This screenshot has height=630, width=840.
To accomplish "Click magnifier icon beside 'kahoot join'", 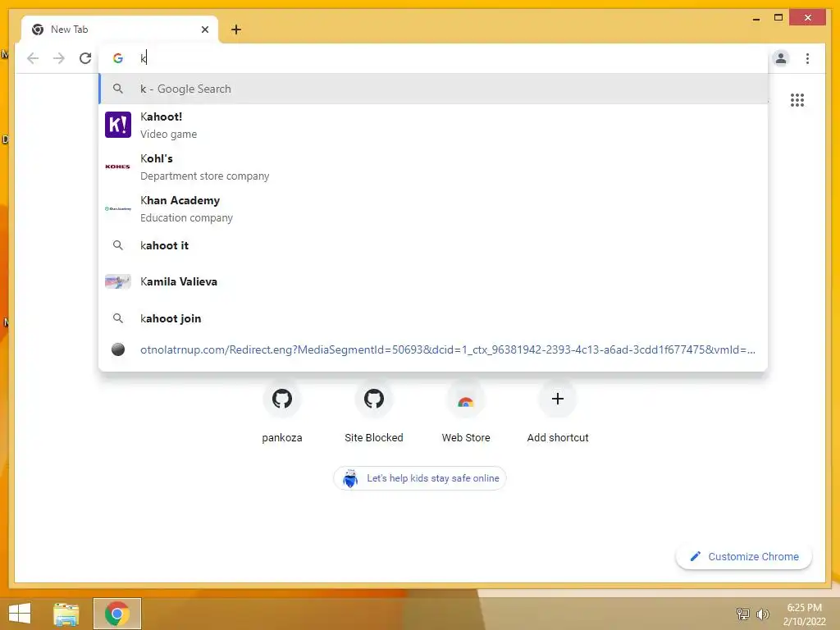I will [x=118, y=318].
